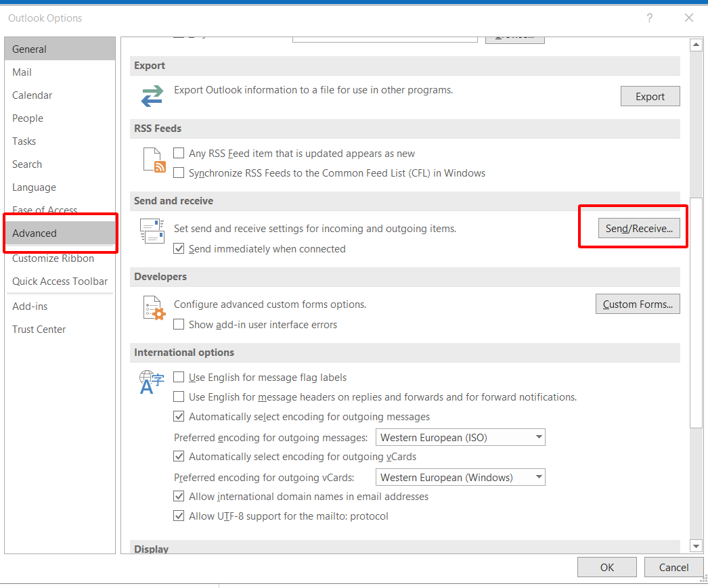Viewport: 708px width, 588px height.
Task: Uncheck Allow international domain names in email addresses
Action: [179, 497]
